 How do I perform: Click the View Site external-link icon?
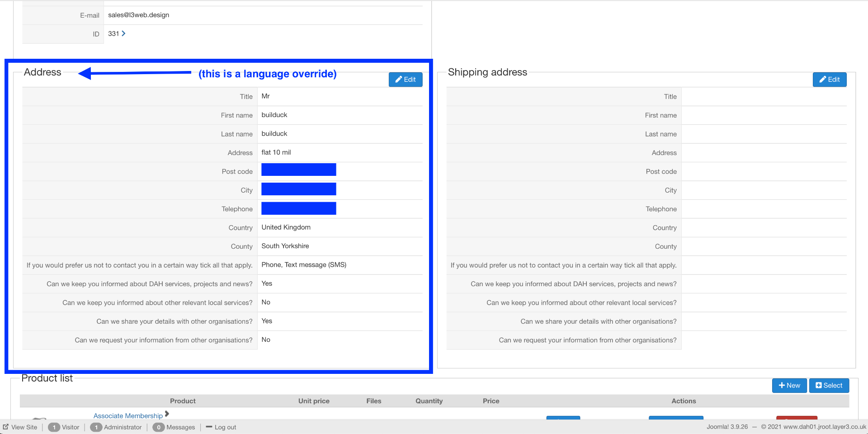pyautogui.click(x=6, y=427)
